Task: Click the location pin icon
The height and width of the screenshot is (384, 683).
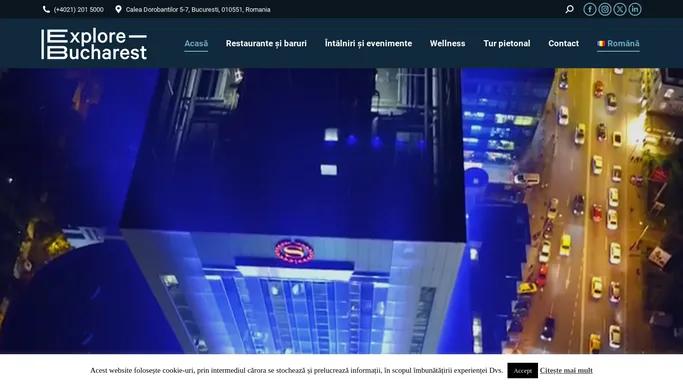Action: pos(118,9)
